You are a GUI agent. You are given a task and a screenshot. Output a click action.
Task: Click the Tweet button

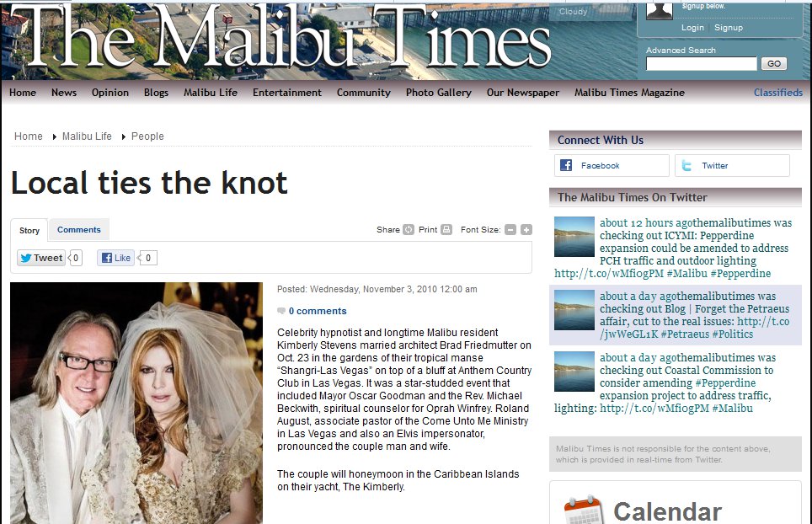[41, 258]
